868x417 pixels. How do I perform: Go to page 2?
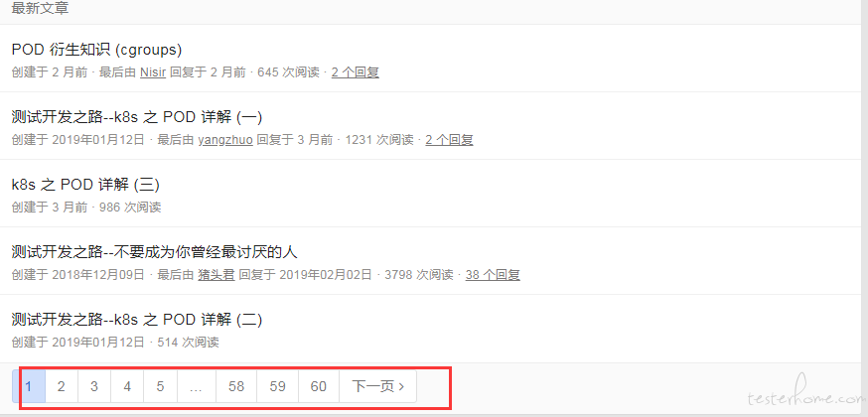click(x=61, y=386)
